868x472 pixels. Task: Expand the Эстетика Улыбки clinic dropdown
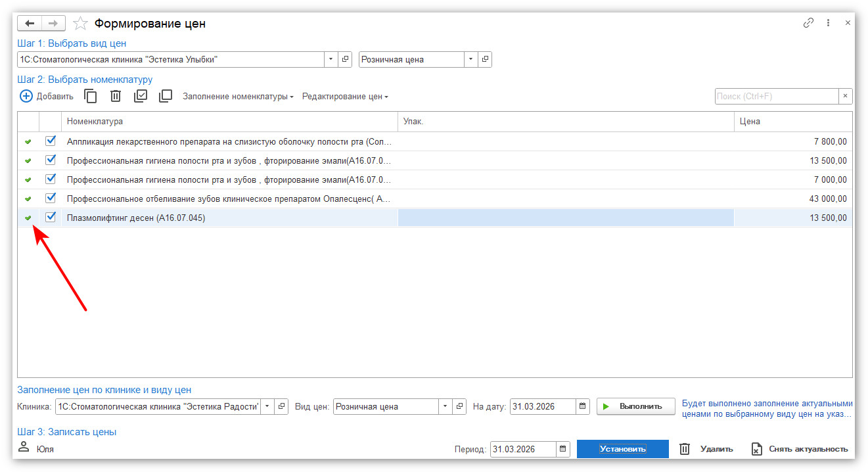(x=331, y=59)
